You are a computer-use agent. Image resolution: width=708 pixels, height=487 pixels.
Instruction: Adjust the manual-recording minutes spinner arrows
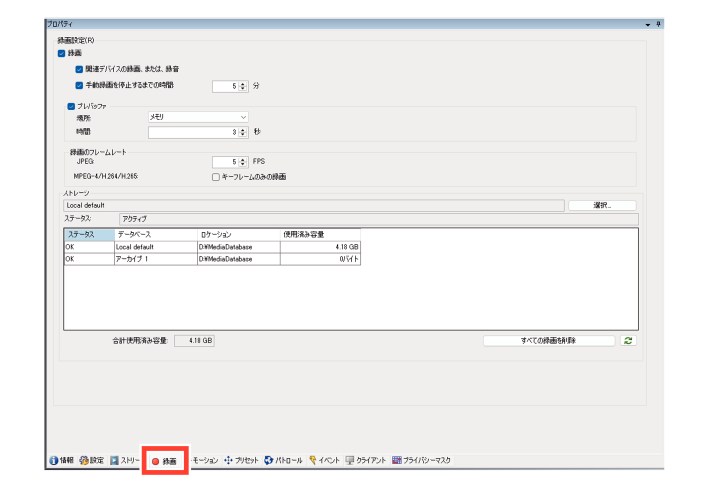tap(243, 86)
